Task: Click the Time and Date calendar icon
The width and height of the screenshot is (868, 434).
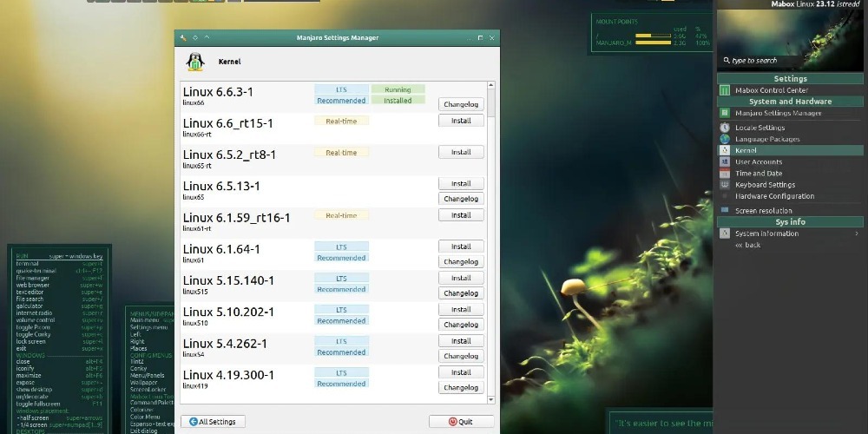Action: click(x=725, y=173)
